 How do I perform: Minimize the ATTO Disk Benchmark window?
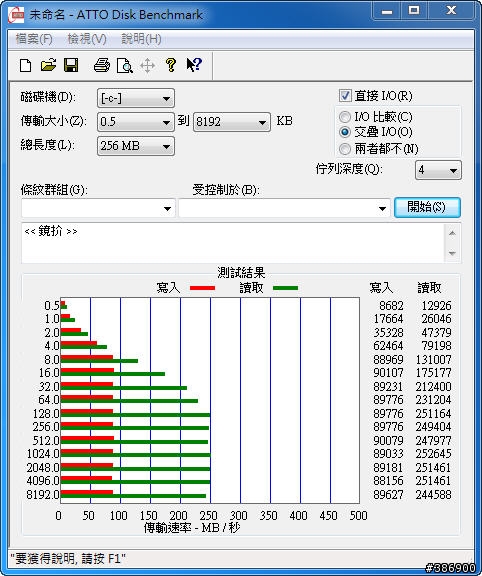(x=387, y=12)
